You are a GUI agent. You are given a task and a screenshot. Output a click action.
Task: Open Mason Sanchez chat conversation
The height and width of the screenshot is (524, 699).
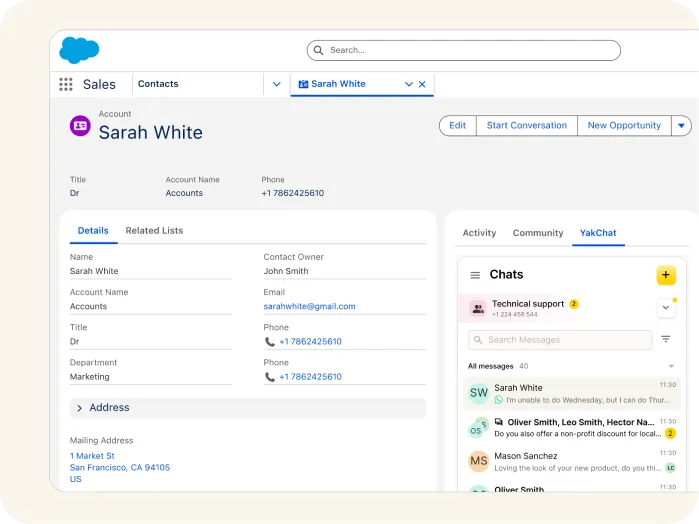click(x=572, y=461)
